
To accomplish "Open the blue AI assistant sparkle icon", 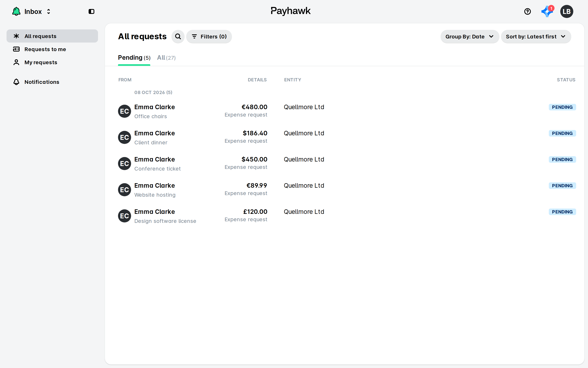I will pyautogui.click(x=547, y=11).
